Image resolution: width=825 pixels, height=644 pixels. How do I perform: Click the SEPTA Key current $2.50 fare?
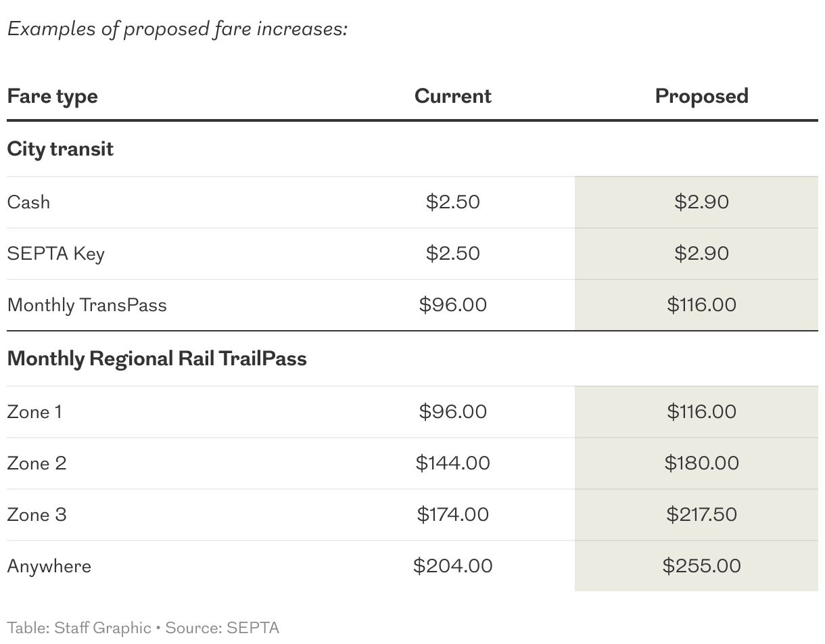[452, 254]
